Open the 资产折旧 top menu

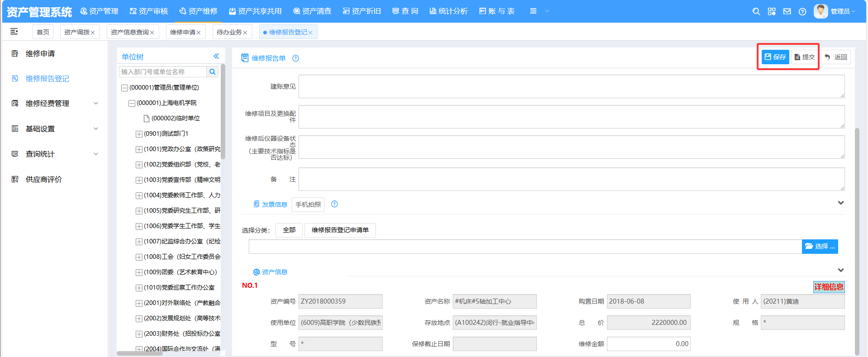point(362,11)
